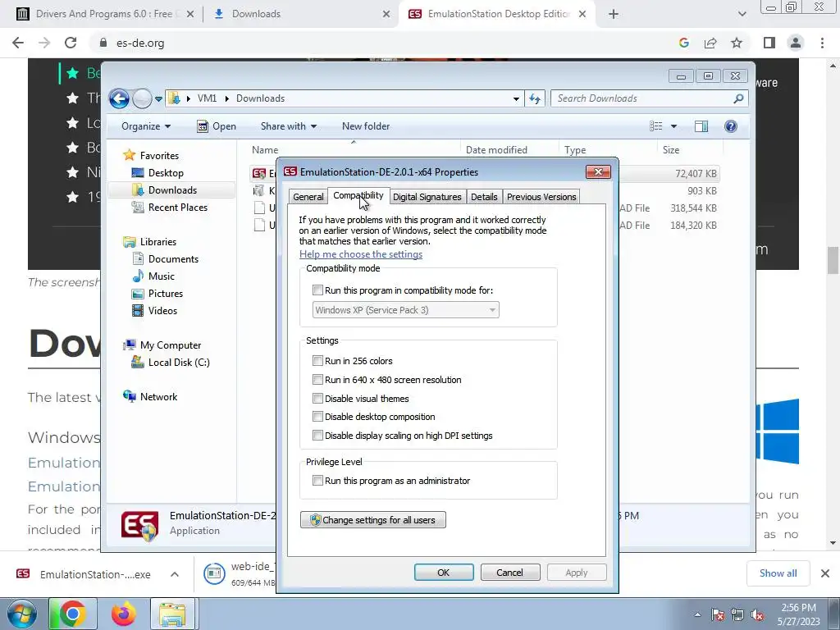Image resolution: width=840 pixels, height=630 pixels.
Task: Open the Share with dropdown
Action: point(288,126)
